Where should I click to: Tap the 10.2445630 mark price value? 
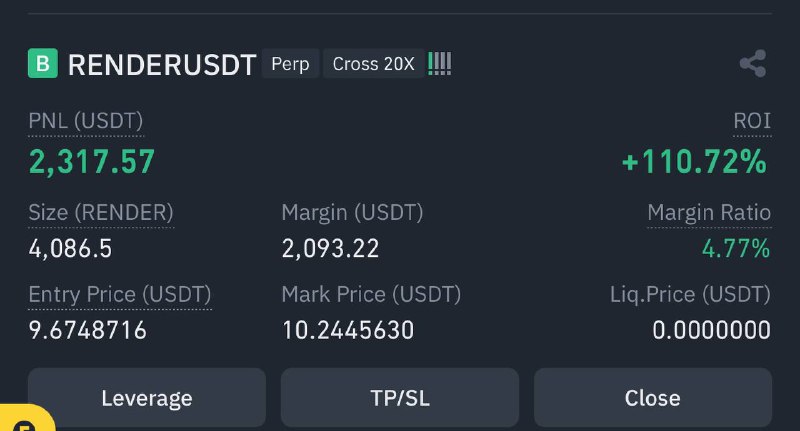click(x=348, y=331)
